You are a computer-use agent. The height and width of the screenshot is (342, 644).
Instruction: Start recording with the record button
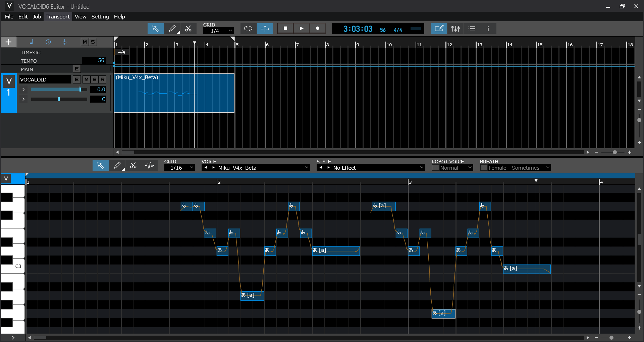click(318, 28)
